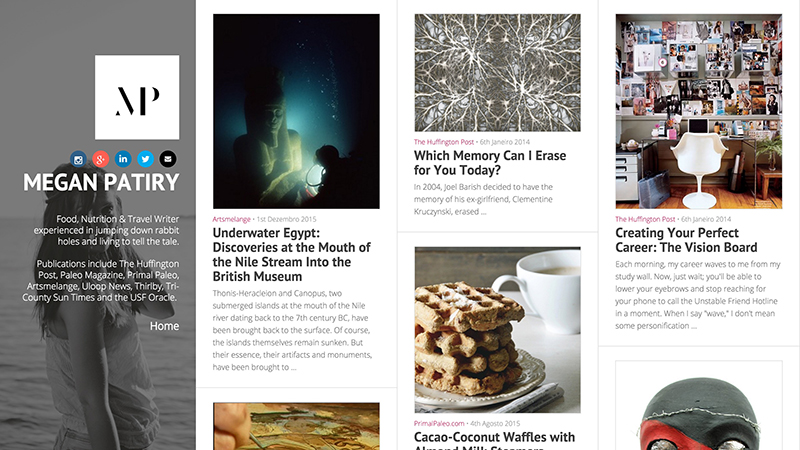Click the Megan Patiry site title
The width and height of the screenshot is (800, 450).
(101, 182)
